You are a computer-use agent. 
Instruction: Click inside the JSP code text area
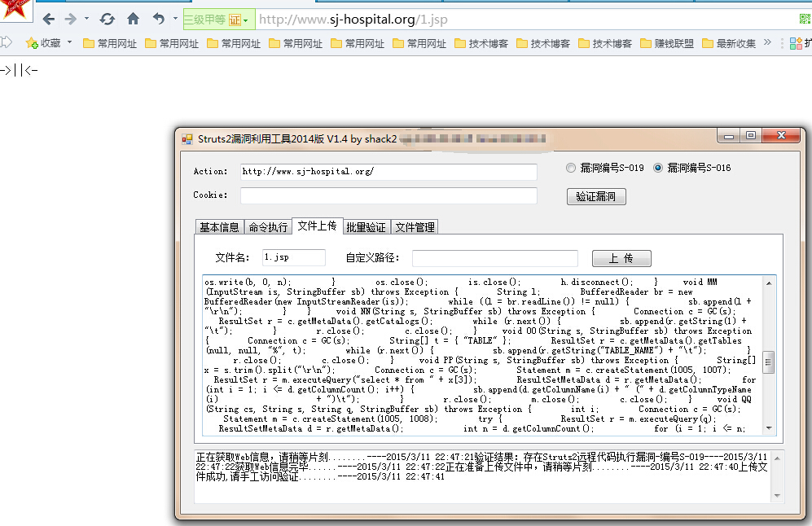coord(482,355)
